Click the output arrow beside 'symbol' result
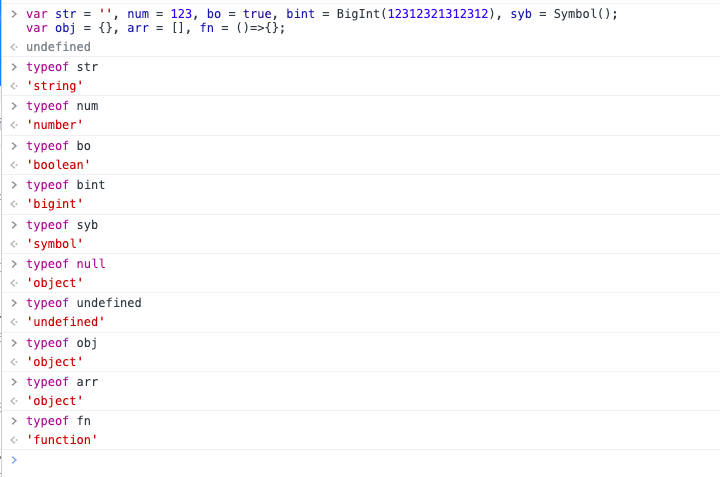This screenshot has width=720, height=477. click(x=14, y=244)
